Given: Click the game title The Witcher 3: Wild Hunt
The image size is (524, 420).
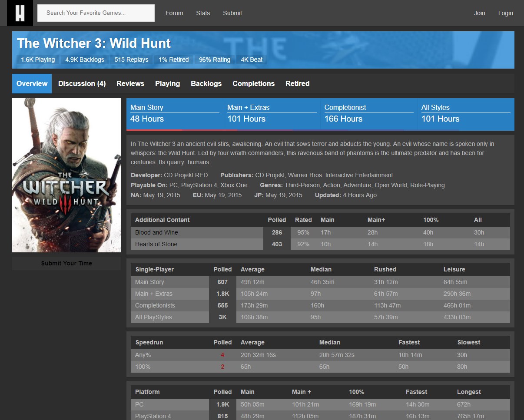Looking at the screenshot, I should pyautogui.click(x=94, y=43).
